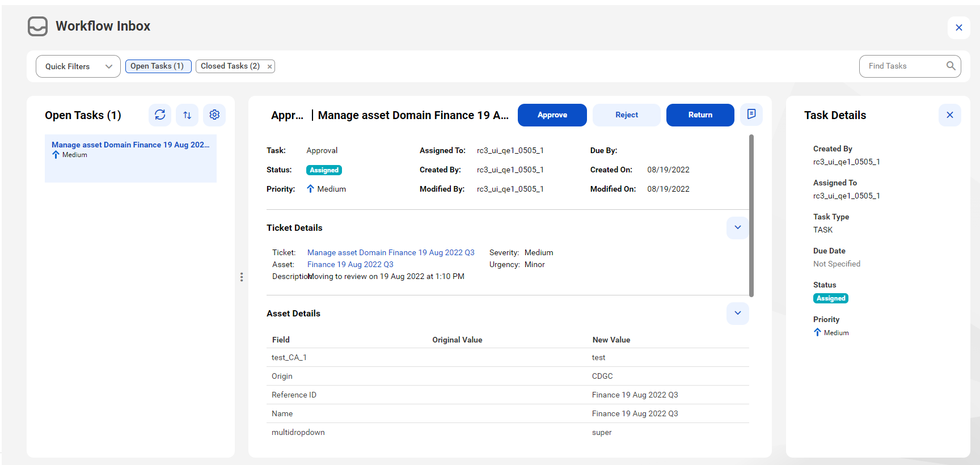The height and width of the screenshot is (465, 980).
Task: Click the CDGC new value cell
Action: (x=602, y=376)
